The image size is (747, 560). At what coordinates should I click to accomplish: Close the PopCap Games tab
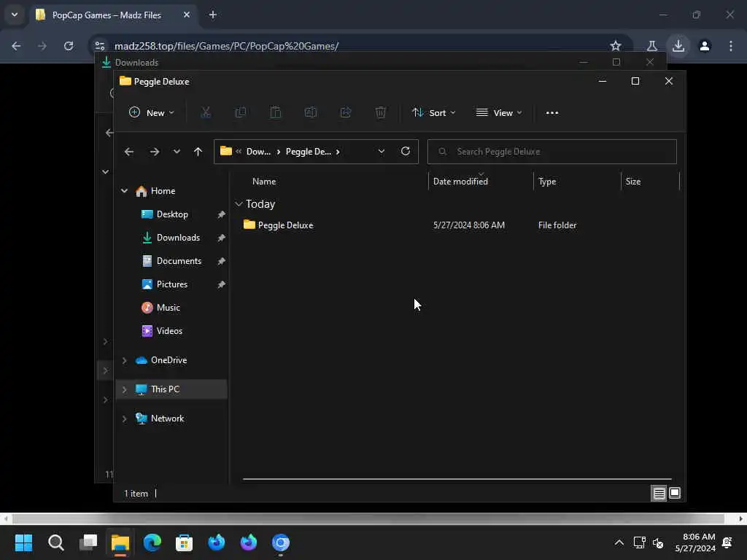click(187, 15)
